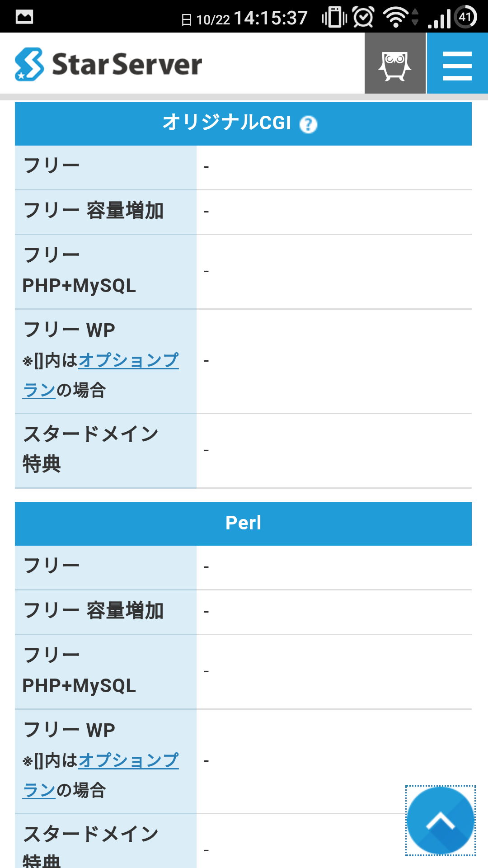The height and width of the screenshot is (868, 488).
Task: Select the Perl section header
Action: pyautogui.click(x=243, y=524)
